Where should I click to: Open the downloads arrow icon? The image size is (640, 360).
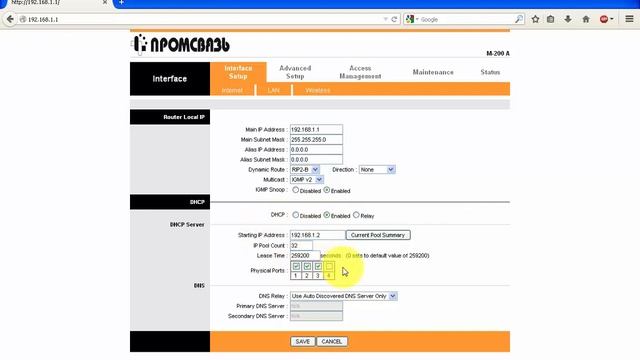pos(568,19)
